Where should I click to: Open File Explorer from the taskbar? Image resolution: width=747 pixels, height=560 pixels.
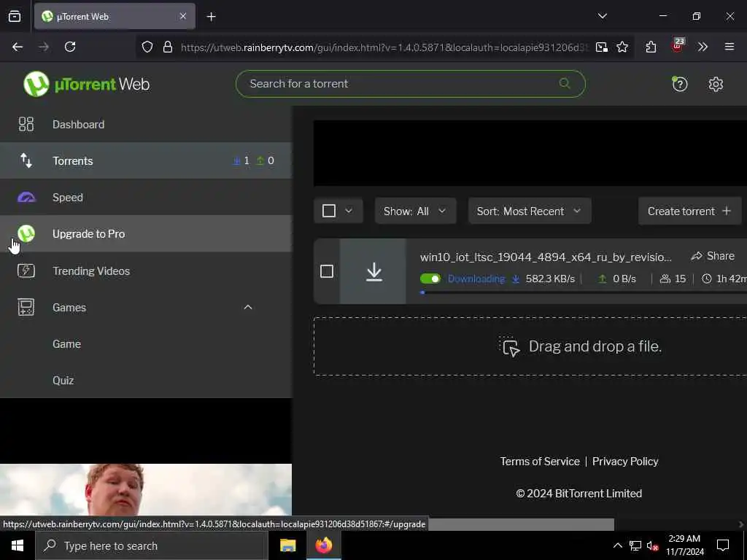pos(287,545)
